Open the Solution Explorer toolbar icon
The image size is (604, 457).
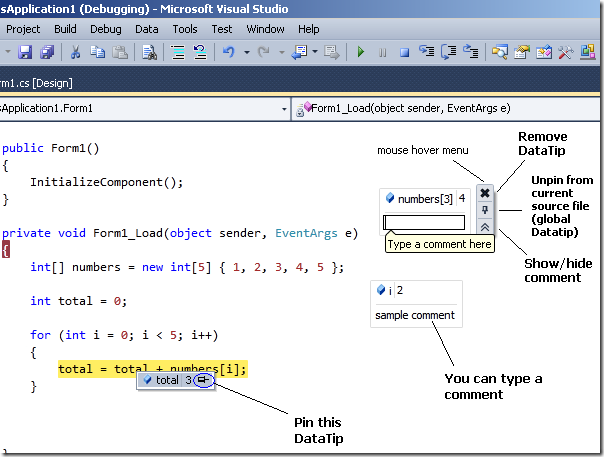(x=500, y=52)
